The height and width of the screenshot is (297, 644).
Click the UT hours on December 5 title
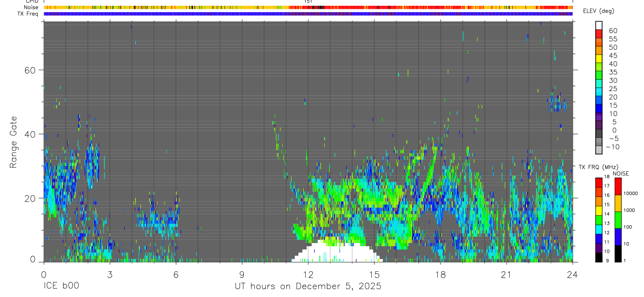308,287
